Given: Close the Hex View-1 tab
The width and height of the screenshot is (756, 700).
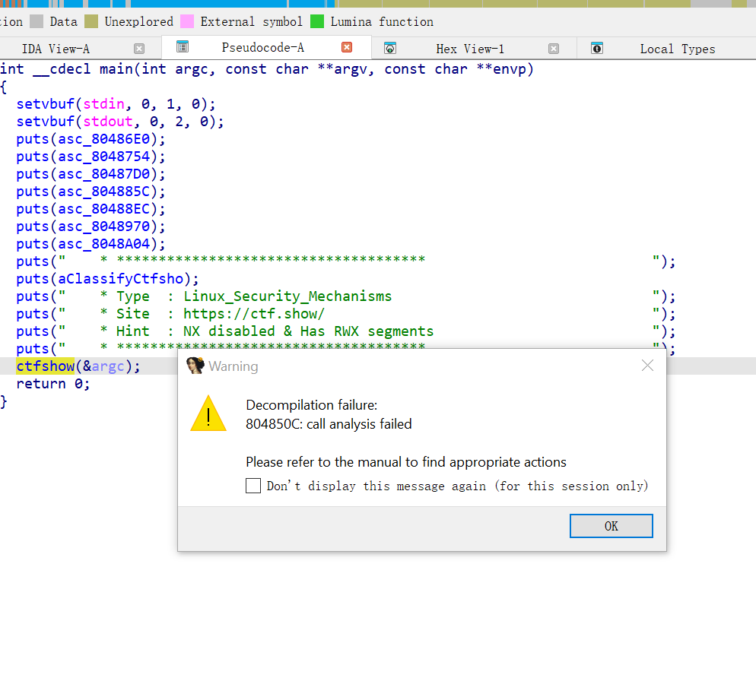Looking at the screenshot, I should coord(554,49).
